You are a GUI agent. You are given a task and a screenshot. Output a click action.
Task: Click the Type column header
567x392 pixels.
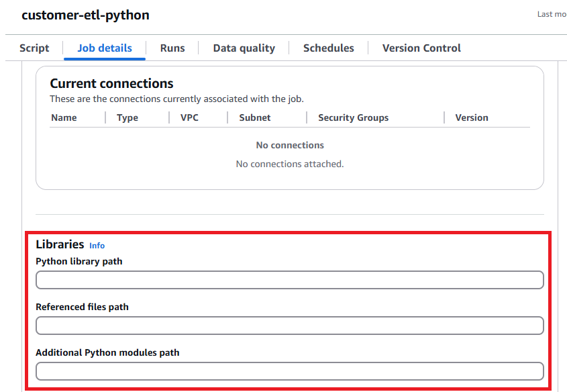pyautogui.click(x=127, y=117)
